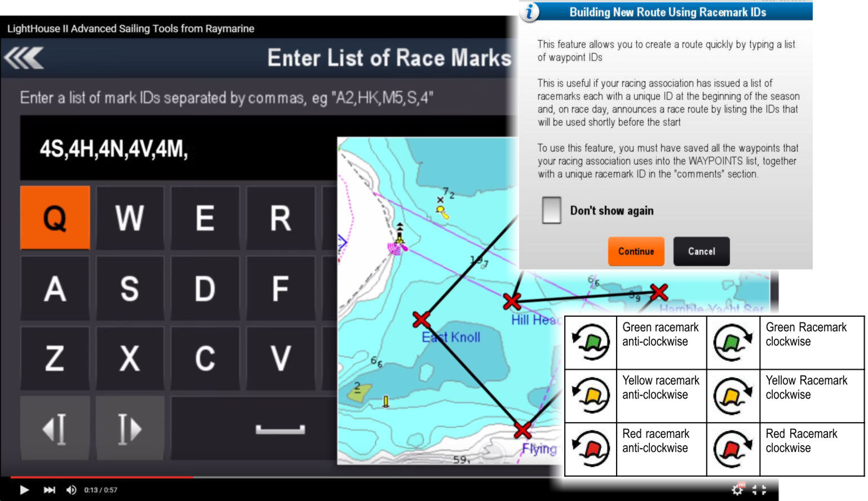Select the East Knoll waypoint cross
The height and width of the screenshot is (501, 868).
point(422,320)
